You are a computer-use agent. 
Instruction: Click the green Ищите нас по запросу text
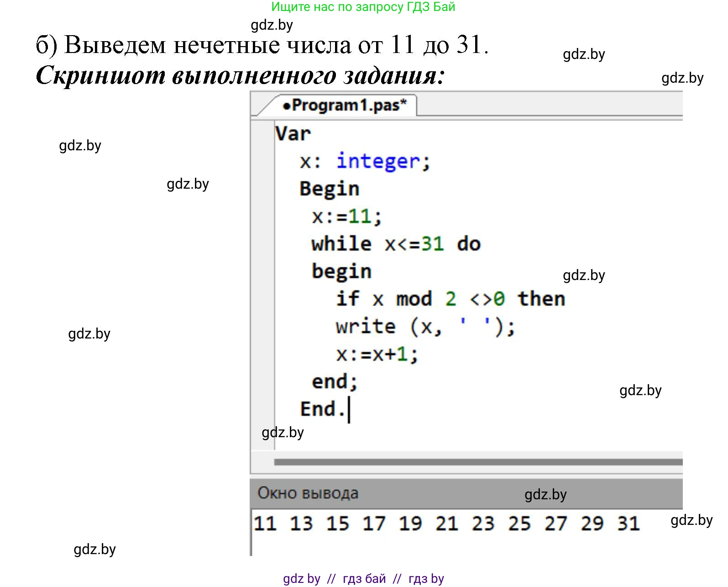pos(363,7)
